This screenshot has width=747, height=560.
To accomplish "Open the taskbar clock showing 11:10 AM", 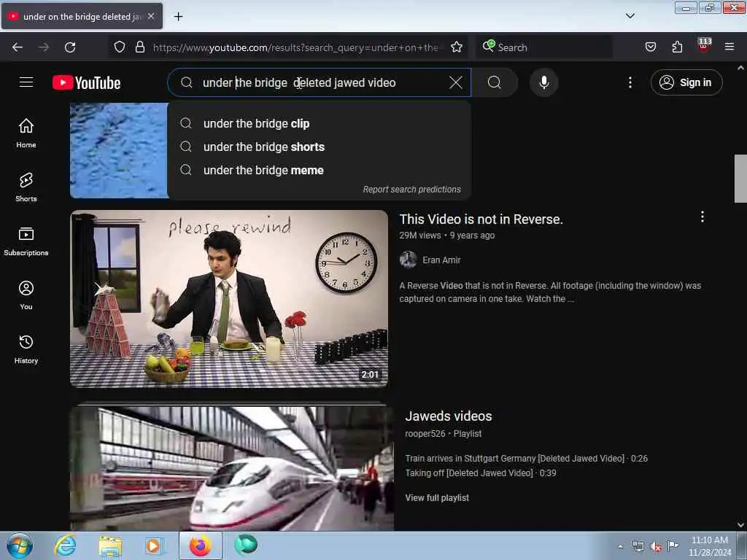I will pyautogui.click(x=709, y=546).
